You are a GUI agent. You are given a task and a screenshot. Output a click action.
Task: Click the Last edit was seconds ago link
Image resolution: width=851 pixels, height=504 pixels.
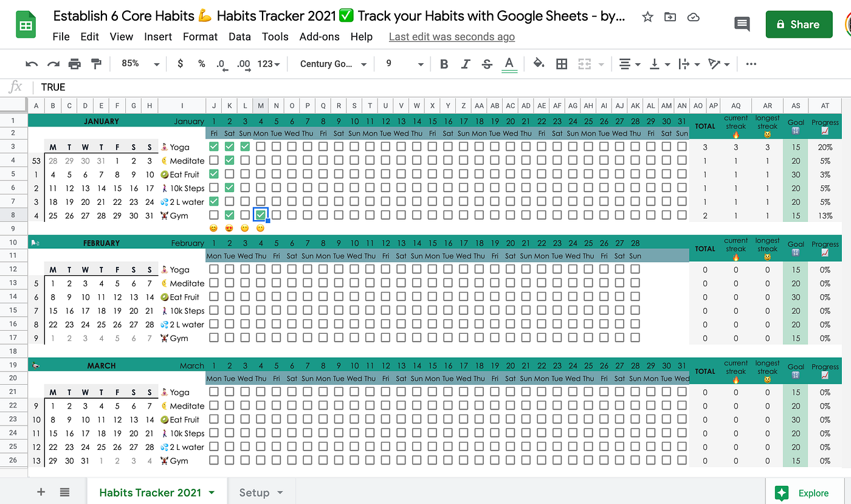point(452,36)
